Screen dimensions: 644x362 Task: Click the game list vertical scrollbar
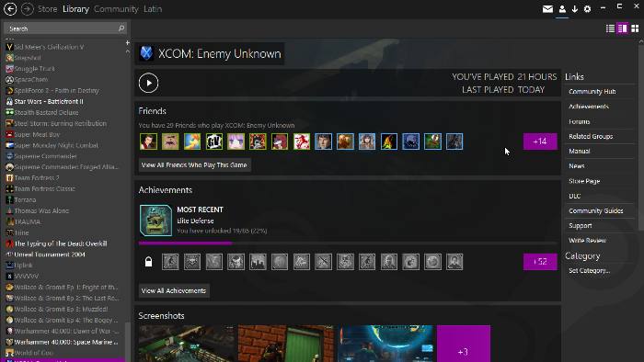[127, 342]
